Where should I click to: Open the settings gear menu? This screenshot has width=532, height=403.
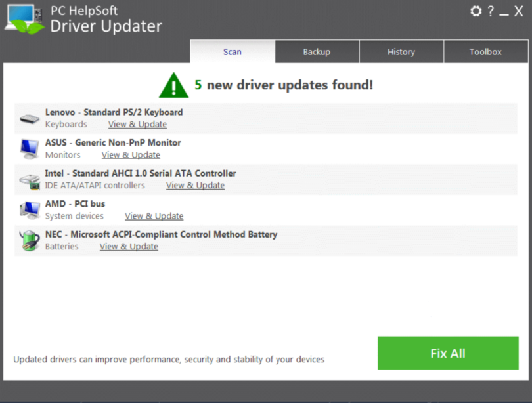(476, 11)
